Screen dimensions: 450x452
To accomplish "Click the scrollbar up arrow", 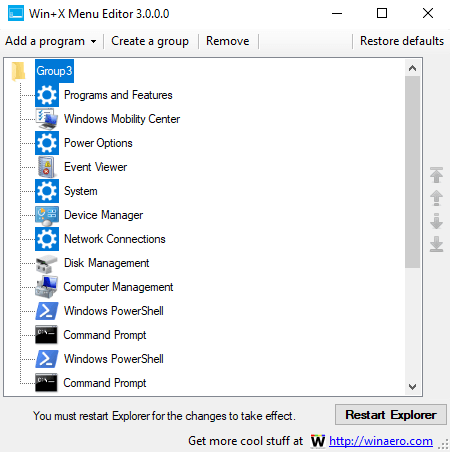I will [x=413, y=68].
